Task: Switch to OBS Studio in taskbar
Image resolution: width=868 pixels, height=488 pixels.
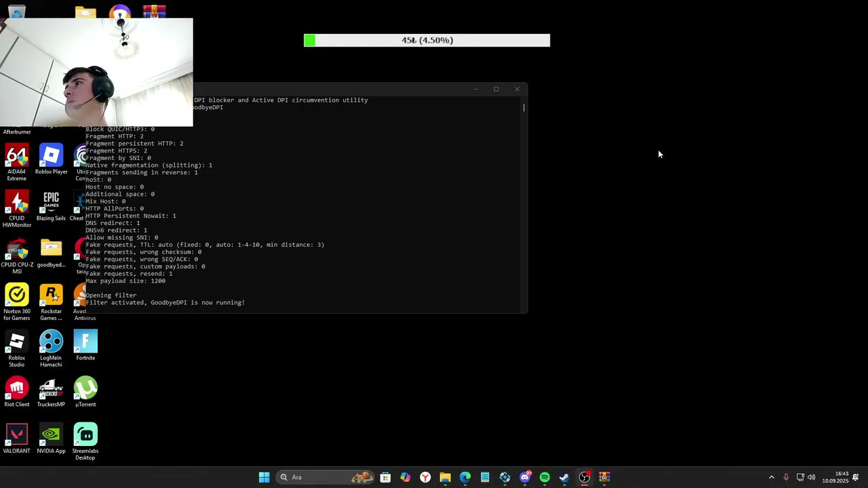Action: pyautogui.click(x=585, y=477)
